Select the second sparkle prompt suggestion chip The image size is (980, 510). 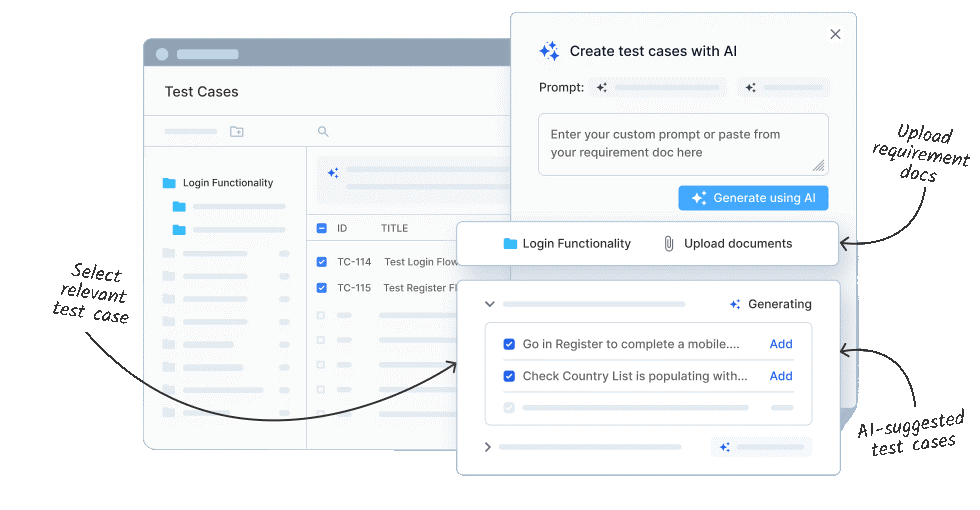tap(783, 87)
